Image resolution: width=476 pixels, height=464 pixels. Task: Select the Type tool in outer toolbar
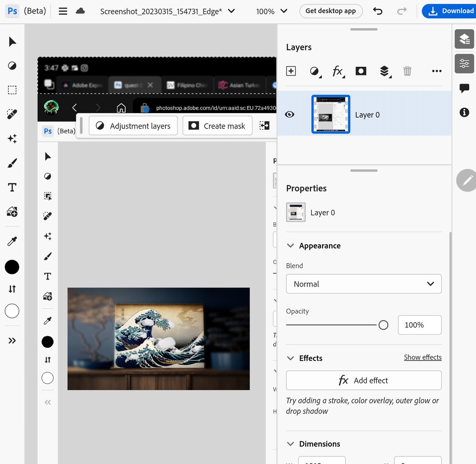pos(12,187)
